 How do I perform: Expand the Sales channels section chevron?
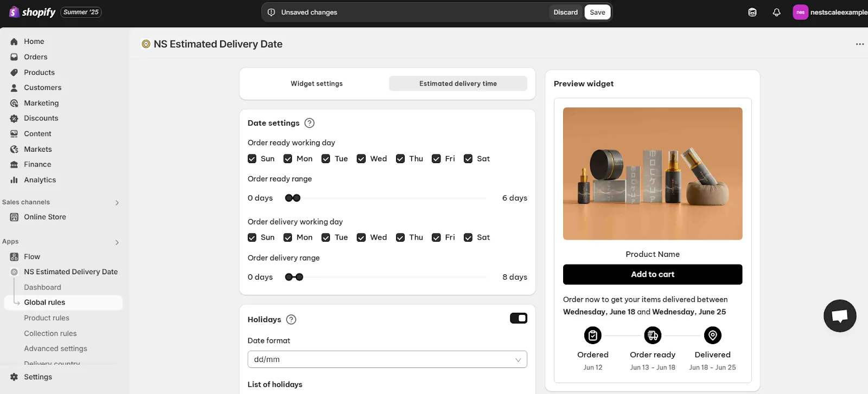(x=117, y=203)
